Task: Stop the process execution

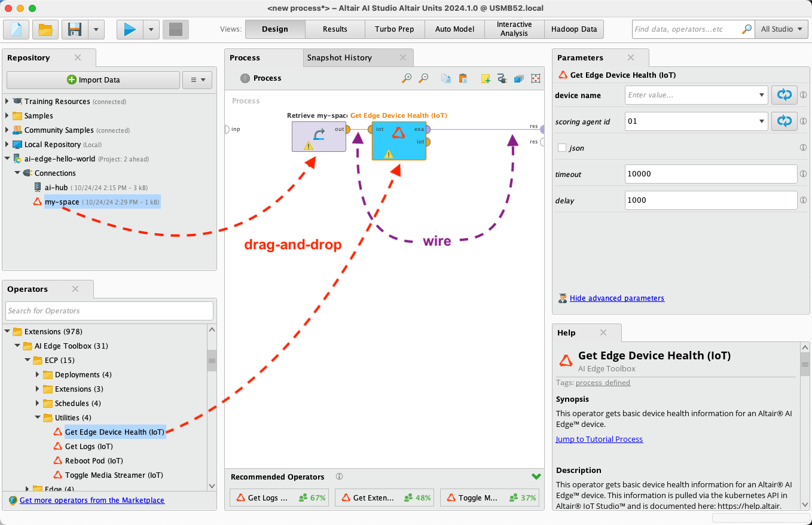Action: (x=175, y=29)
